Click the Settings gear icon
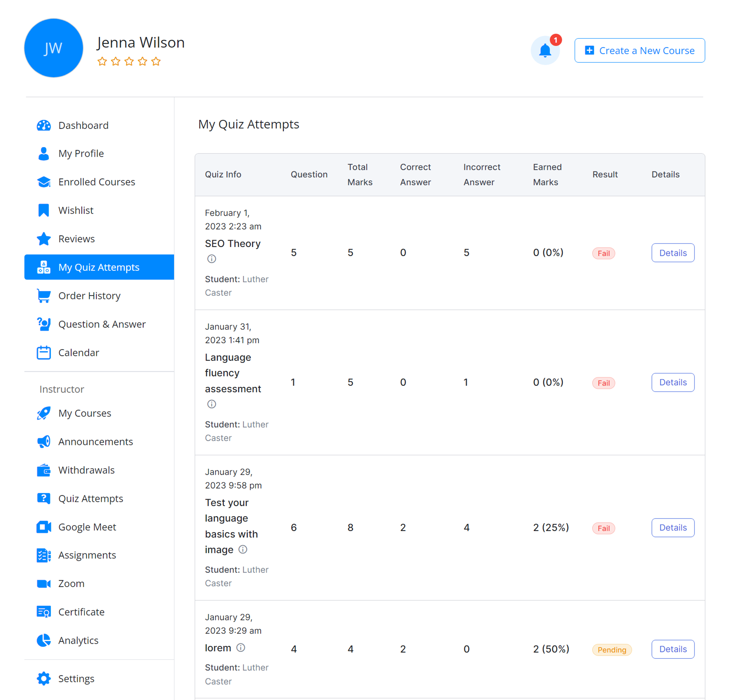The image size is (730, 700). [x=44, y=679]
